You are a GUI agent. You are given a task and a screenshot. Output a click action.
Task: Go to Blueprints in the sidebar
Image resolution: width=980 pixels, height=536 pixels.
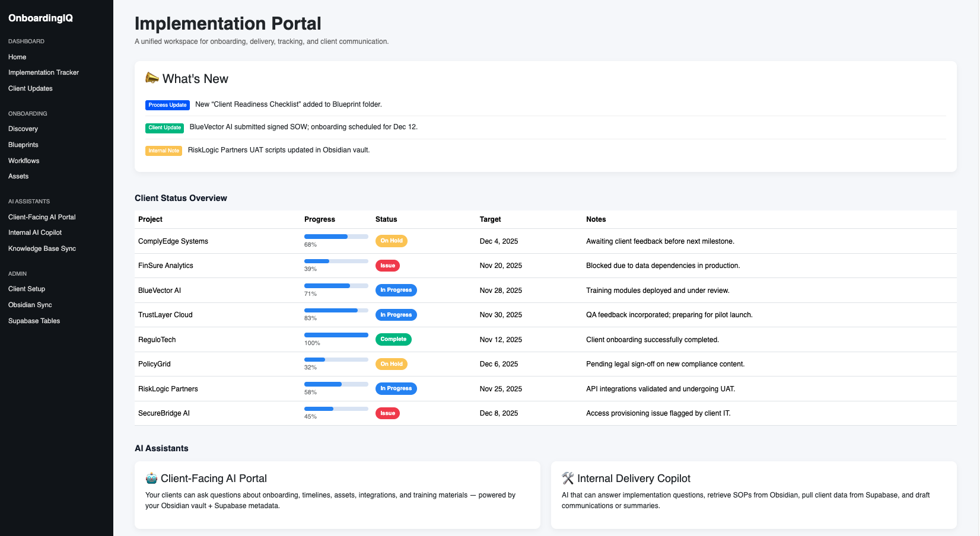pos(23,145)
